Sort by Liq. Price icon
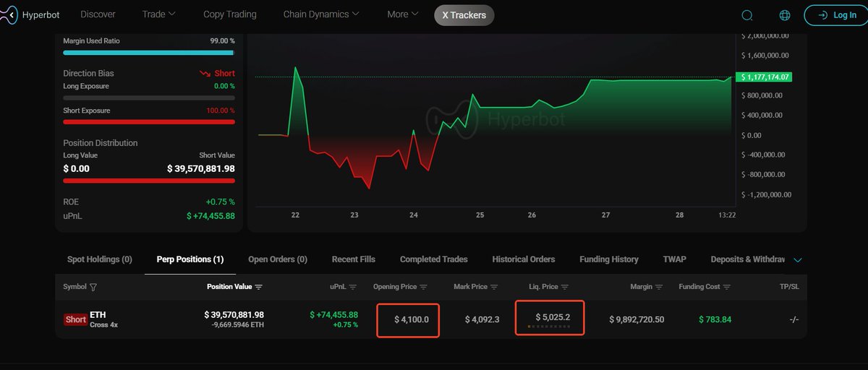Screen dimensions: 868x370 tap(565, 287)
